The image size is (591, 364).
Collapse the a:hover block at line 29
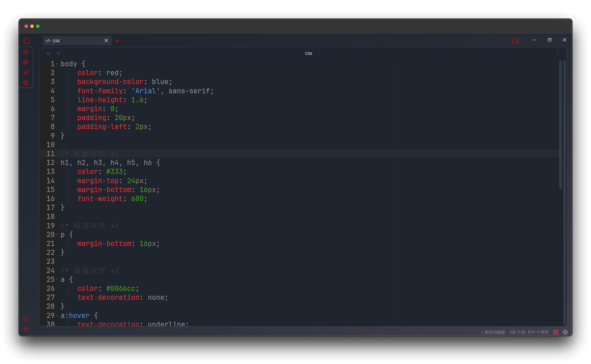57,316
